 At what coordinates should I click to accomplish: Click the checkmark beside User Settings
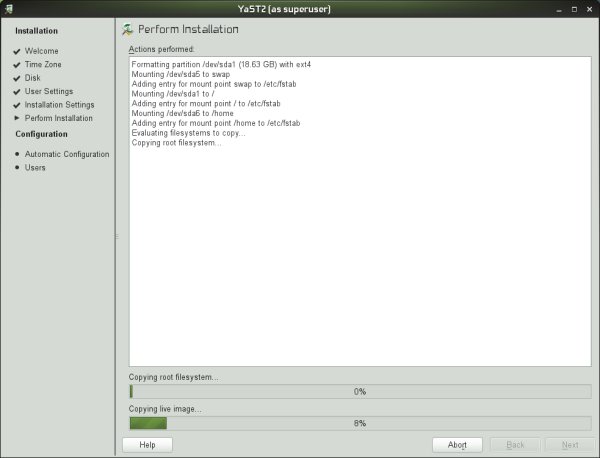16,91
